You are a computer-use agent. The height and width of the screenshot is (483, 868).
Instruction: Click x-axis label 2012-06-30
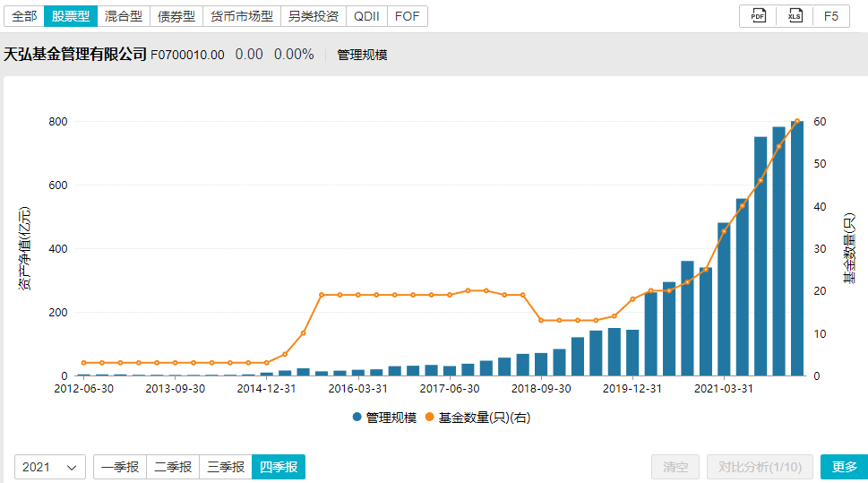[x=83, y=389]
